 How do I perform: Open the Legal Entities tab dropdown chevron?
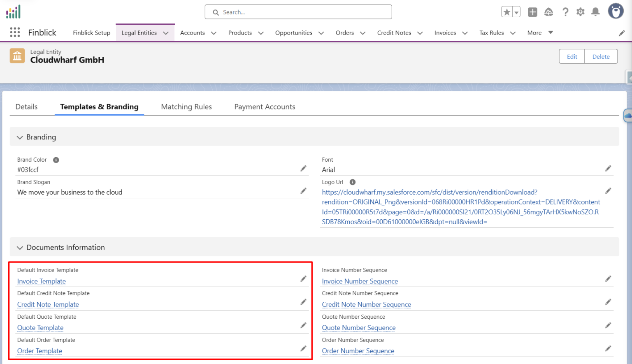166,33
